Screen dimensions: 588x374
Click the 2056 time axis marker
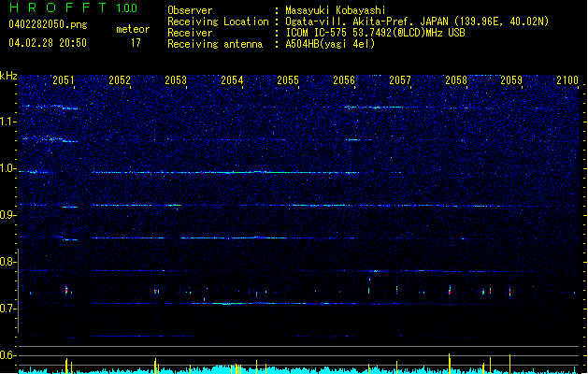(x=344, y=80)
